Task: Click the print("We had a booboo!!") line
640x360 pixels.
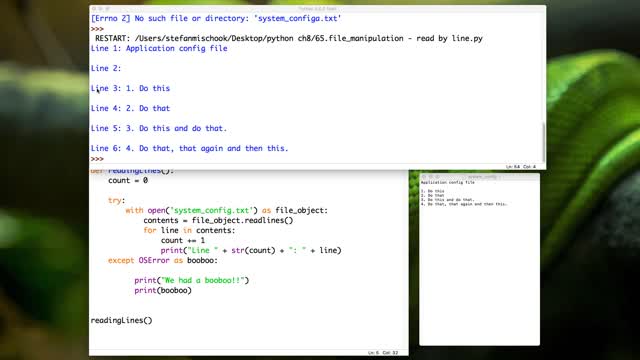Action: [191, 280]
